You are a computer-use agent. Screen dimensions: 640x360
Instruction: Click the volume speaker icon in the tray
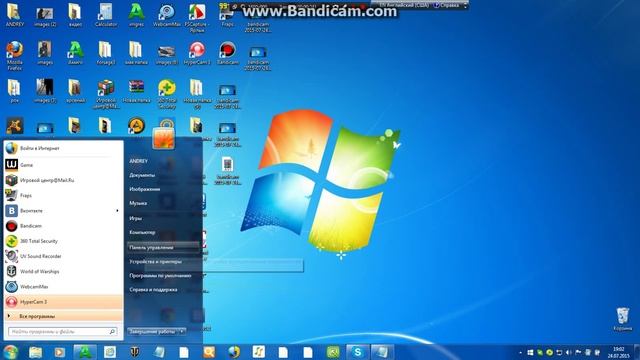click(569, 352)
